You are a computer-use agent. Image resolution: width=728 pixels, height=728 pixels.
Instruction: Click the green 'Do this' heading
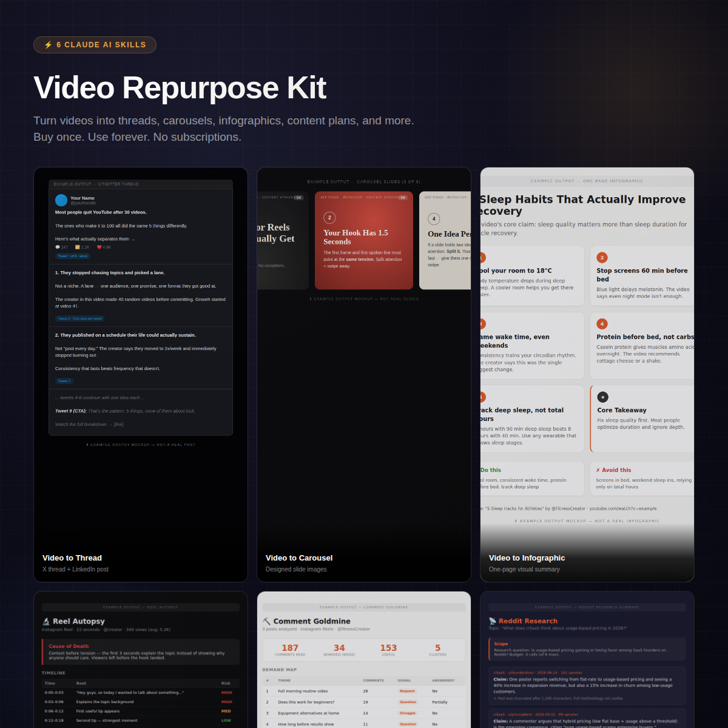(x=491, y=470)
